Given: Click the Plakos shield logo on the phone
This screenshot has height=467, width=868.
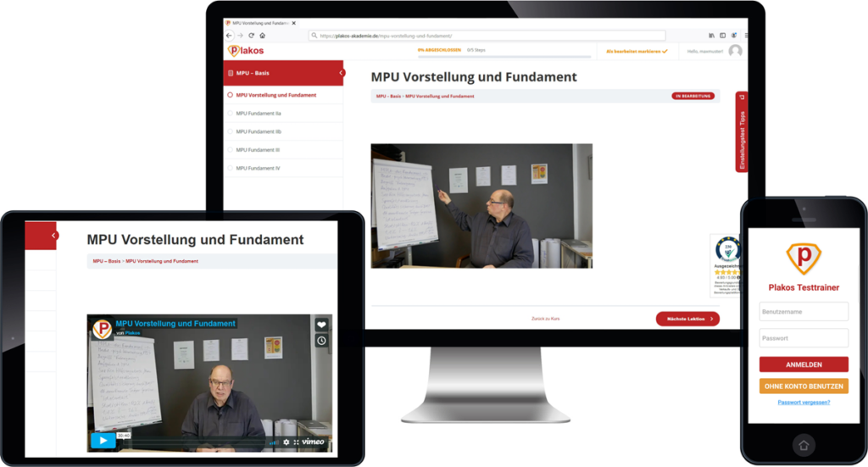Looking at the screenshot, I should [804, 258].
